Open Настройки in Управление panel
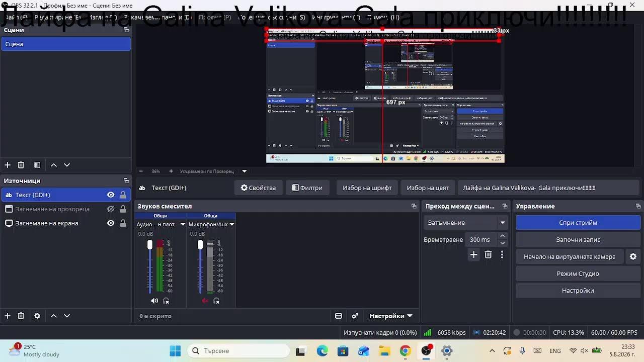Viewport: 644px width, 362px height. [578, 291]
